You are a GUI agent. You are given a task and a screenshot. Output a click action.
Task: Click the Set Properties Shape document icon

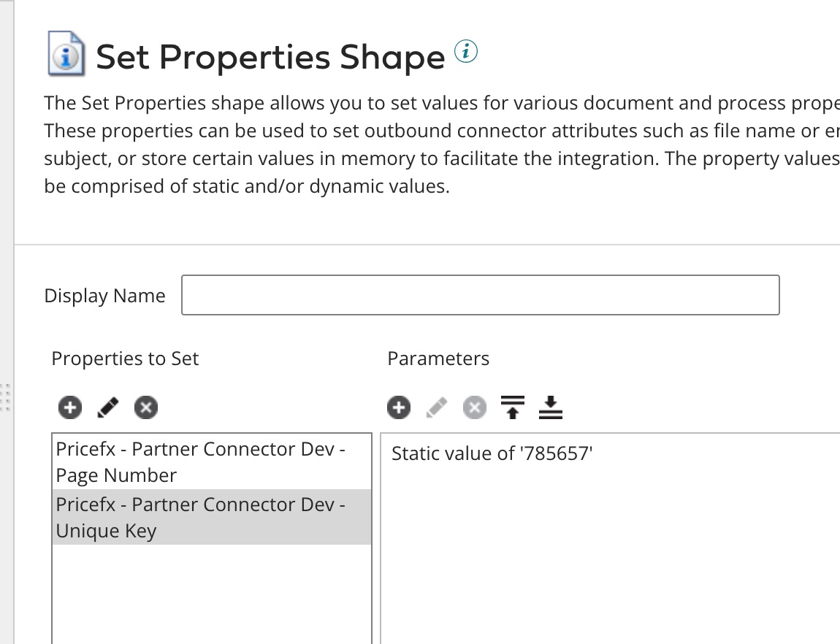click(x=66, y=54)
